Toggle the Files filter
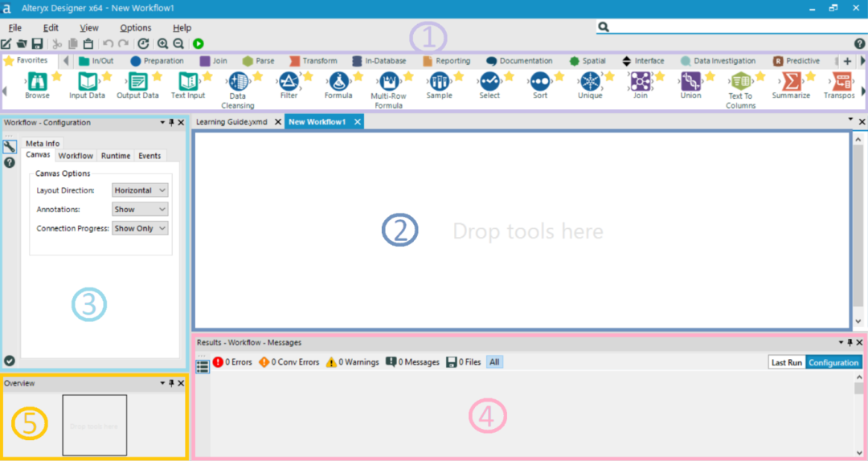The height and width of the screenshot is (461, 868). pyautogui.click(x=464, y=362)
